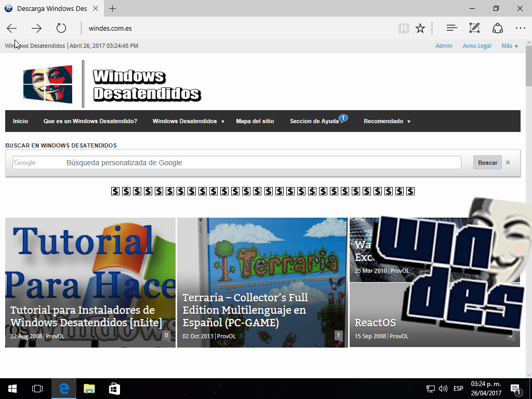This screenshot has width=532, height=399.
Task: Open the Windows Store taskbar icon
Action: click(x=114, y=389)
